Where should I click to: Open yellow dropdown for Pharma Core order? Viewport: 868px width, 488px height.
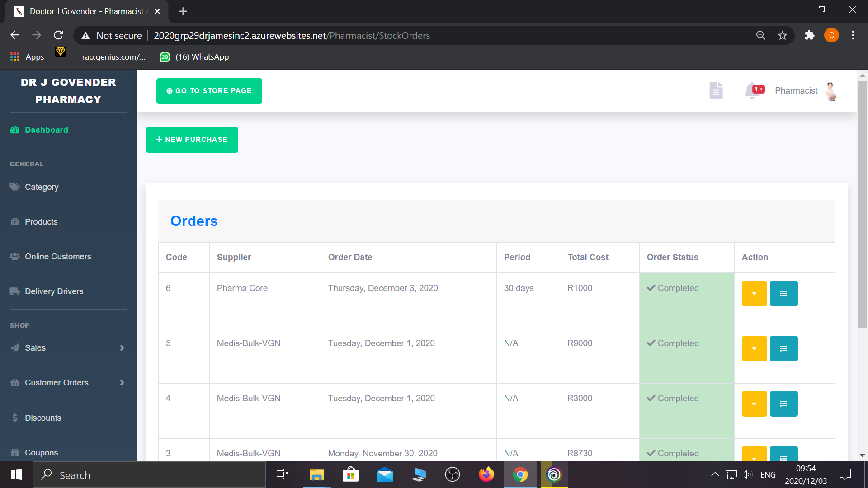pos(754,294)
